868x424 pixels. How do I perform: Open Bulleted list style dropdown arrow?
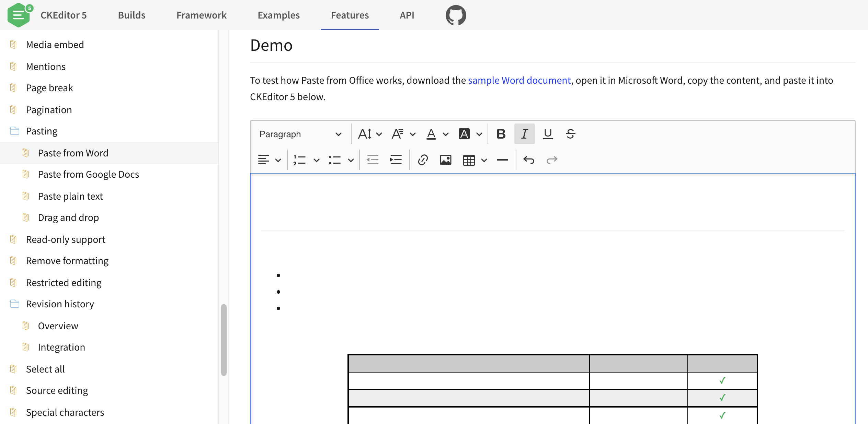click(x=351, y=160)
